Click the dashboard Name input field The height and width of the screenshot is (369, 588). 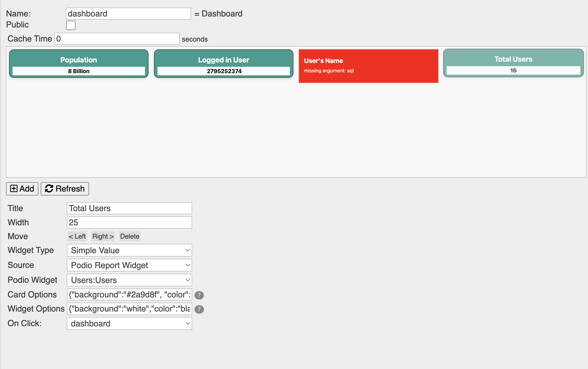tap(128, 14)
